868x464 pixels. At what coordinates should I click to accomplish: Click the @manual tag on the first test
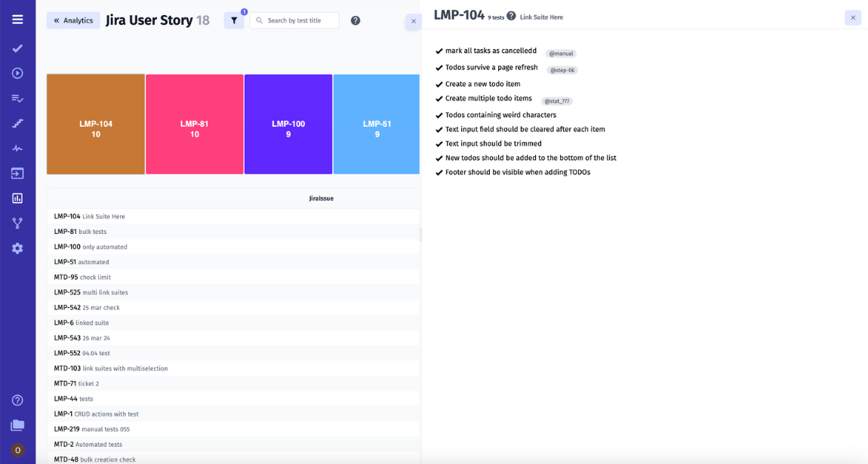click(562, 53)
